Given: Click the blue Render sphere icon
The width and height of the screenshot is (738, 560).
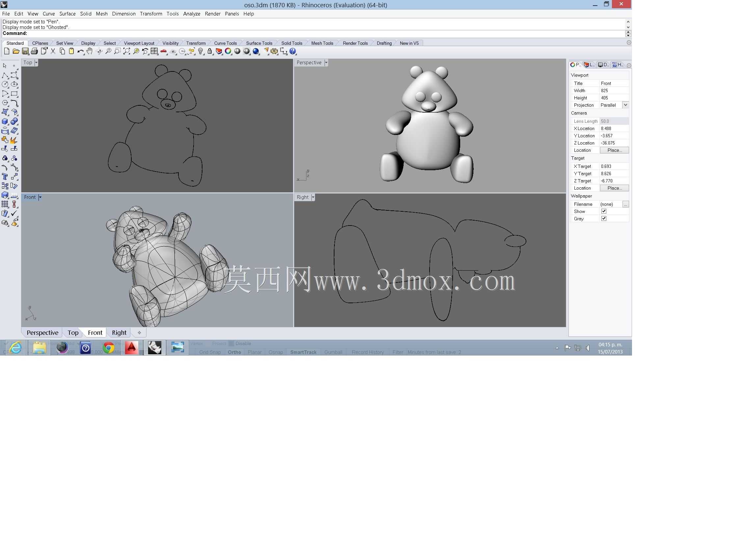Looking at the screenshot, I should [256, 51].
